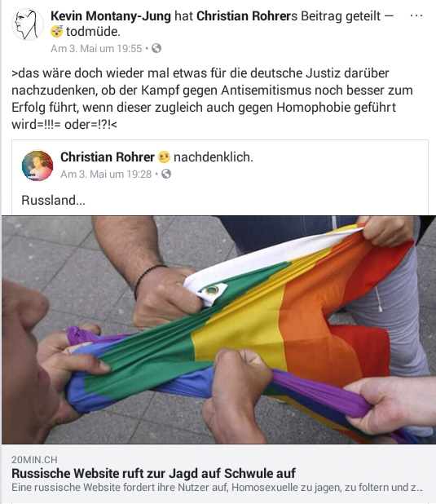Image resolution: width=436 pixels, height=504 pixels.
Task: Click the sleepy emoji next to todmüde
Action: coord(57,32)
